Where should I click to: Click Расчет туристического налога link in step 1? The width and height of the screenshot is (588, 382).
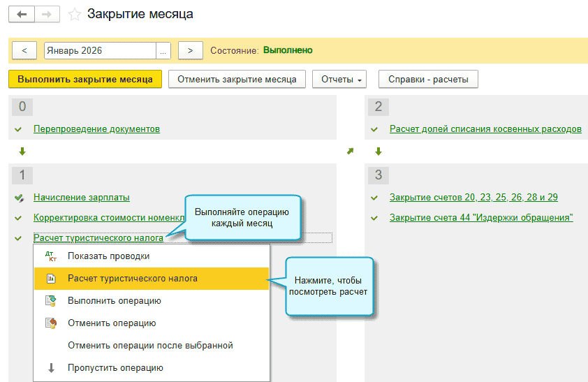(x=98, y=238)
